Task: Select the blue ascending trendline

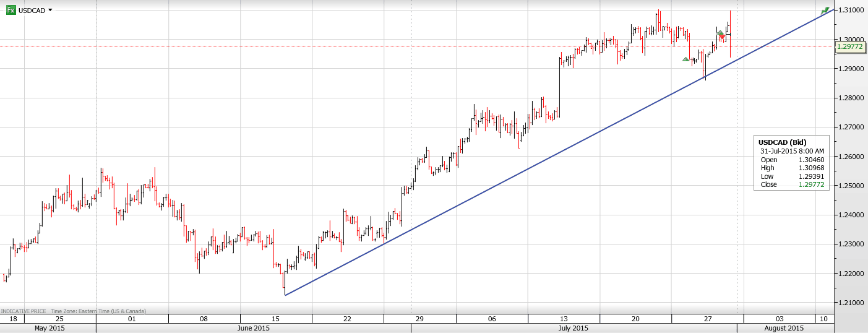Action: 495,188
